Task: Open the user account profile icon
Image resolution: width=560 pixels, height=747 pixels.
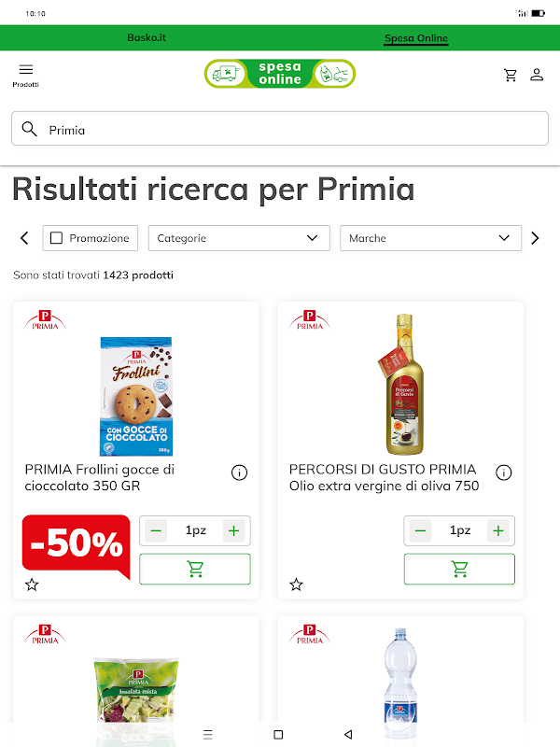Action: (537, 75)
